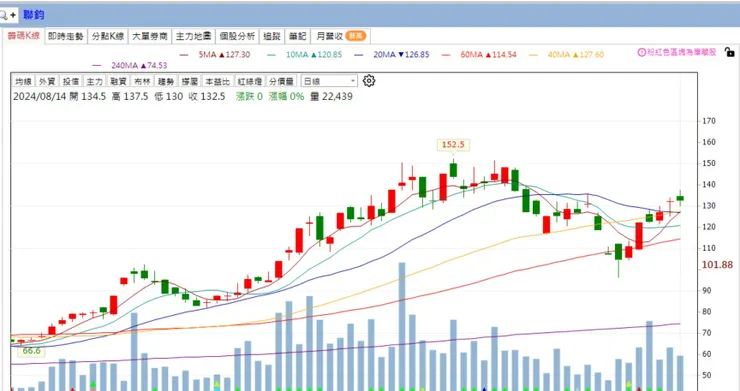The height and width of the screenshot is (391, 740).
Task: Click the 40MA legend color line
Action: click(x=533, y=55)
